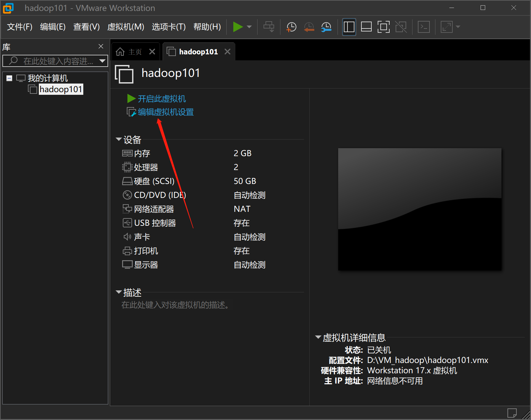Collapse the 我的计算机 tree node

click(9, 78)
